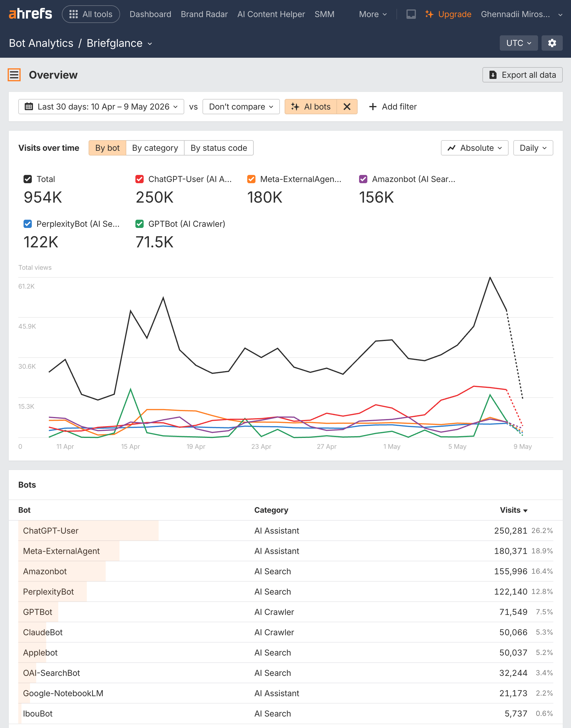Click the ChatGPT-User bot row
571x728 pixels.
[x=285, y=531]
